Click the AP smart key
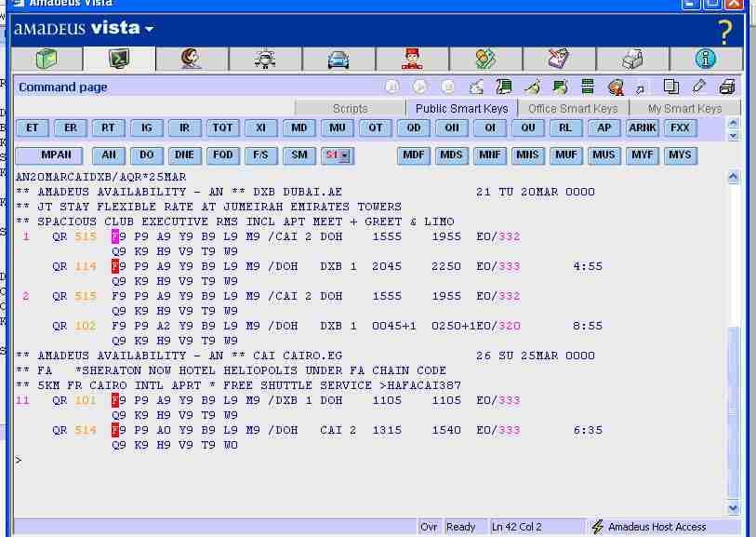The width and height of the screenshot is (756, 537). [x=604, y=128]
